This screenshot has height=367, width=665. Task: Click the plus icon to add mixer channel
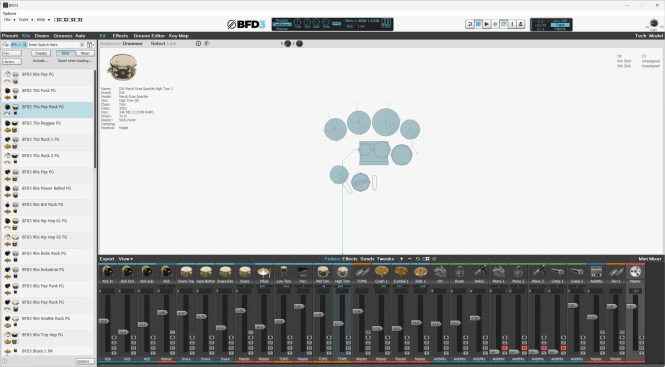[x=402, y=259]
